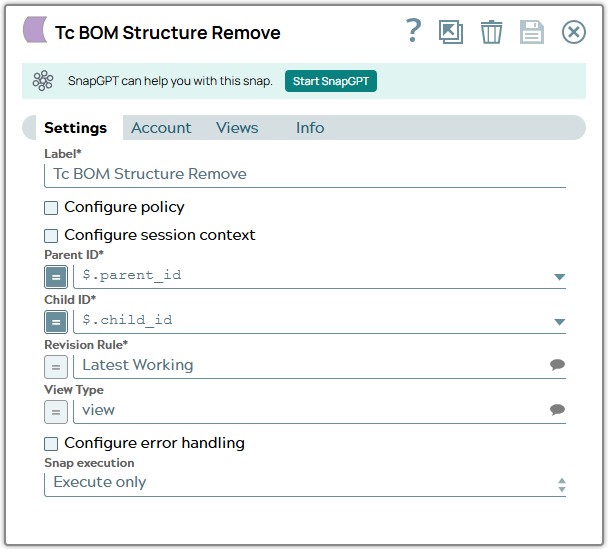
Task: Click the Label text field
Action: [x=305, y=174]
